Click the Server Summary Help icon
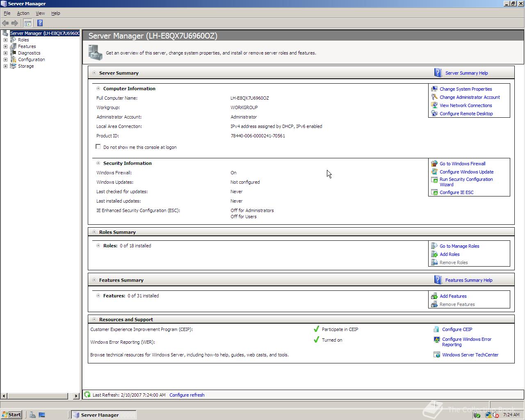525x420 pixels. point(438,73)
